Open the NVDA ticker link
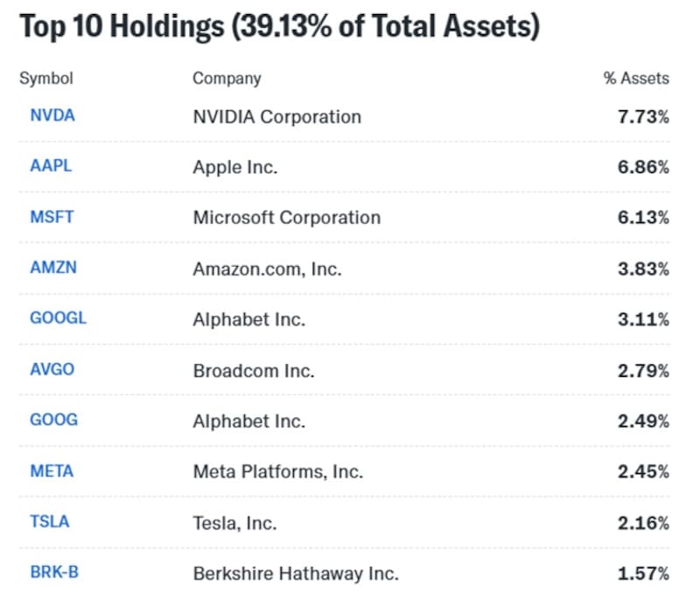This screenshot has width=700, height=599. pyautogui.click(x=52, y=115)
